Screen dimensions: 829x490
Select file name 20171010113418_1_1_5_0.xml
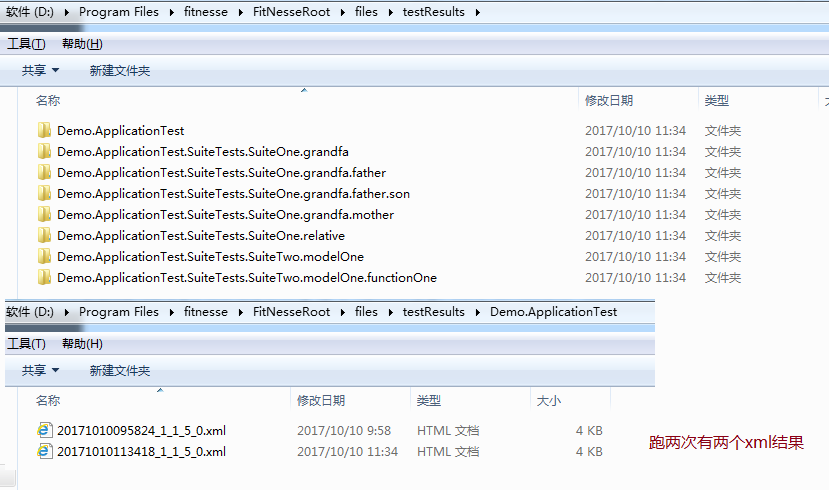[x=142, y=452]
